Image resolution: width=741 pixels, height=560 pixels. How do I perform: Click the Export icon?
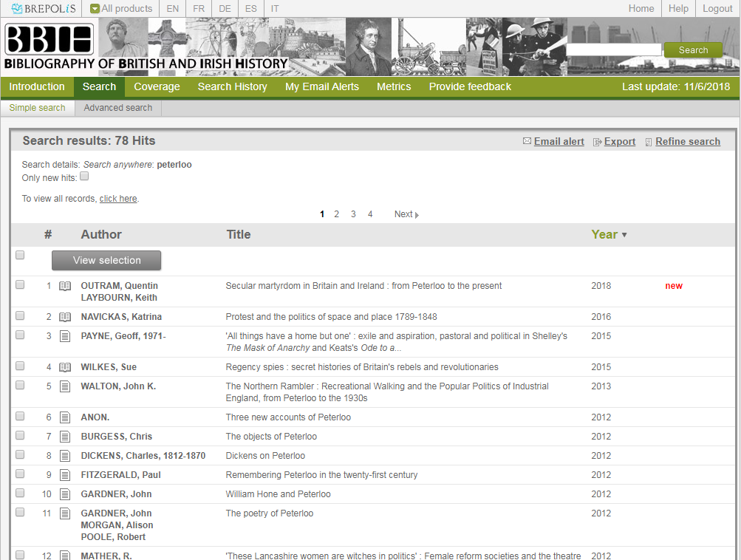pyautogui.click(x=597, y=142)
